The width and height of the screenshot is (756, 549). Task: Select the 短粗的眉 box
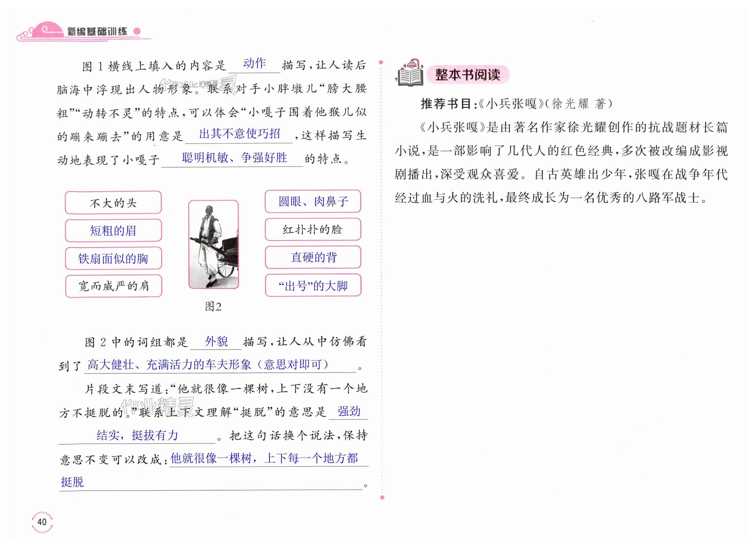point(113,230)
